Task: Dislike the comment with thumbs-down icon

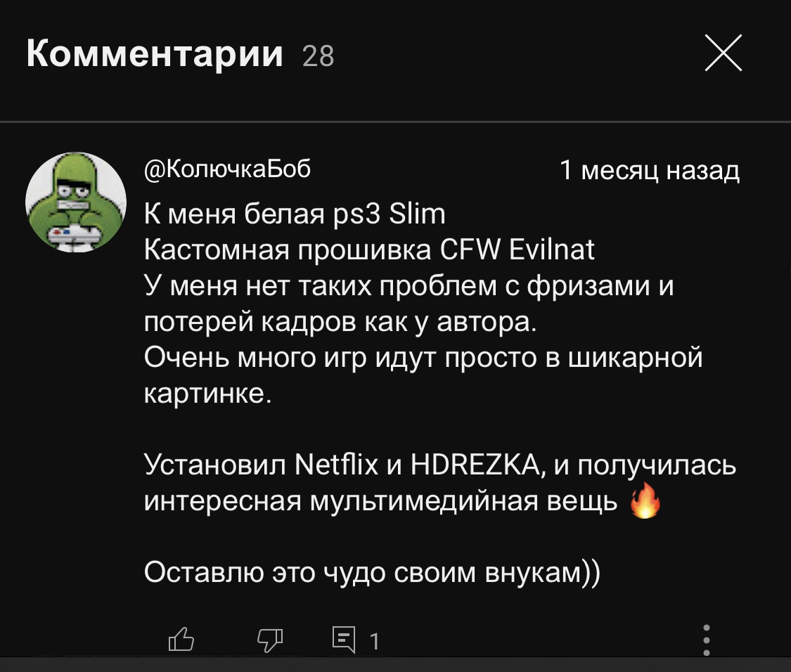Action: pos(270,640)
